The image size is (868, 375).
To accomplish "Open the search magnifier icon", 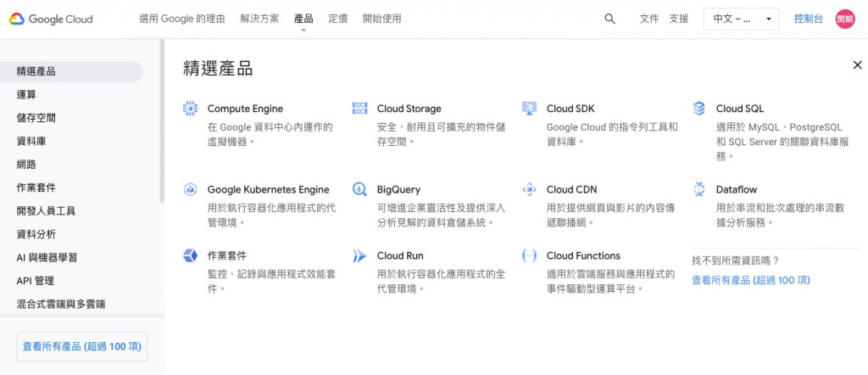I will pos(609,19).
